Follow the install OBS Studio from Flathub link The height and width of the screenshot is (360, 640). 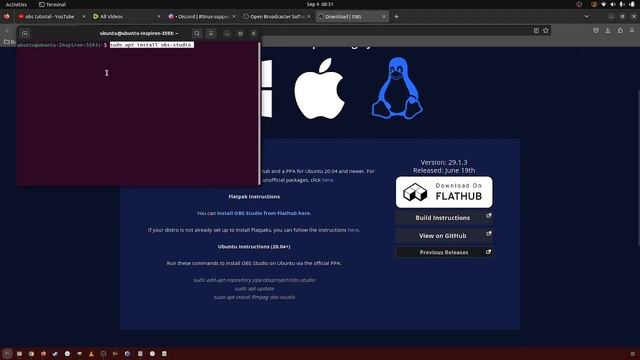pos(264,213)
